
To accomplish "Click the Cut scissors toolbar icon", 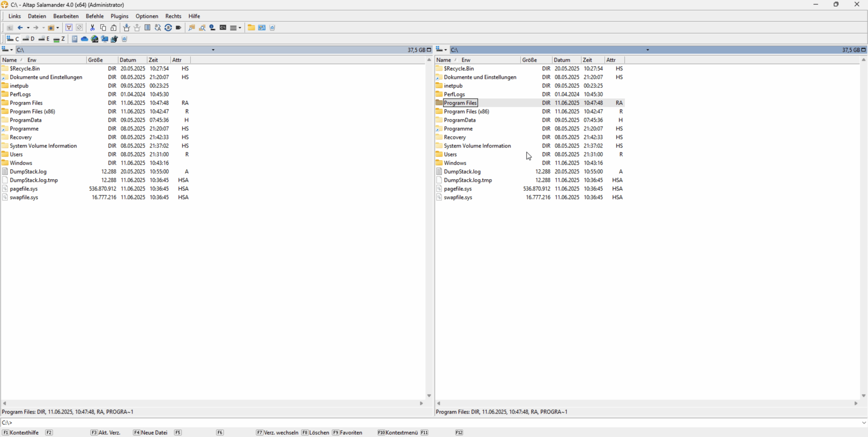I will click(x=92, y=28).
